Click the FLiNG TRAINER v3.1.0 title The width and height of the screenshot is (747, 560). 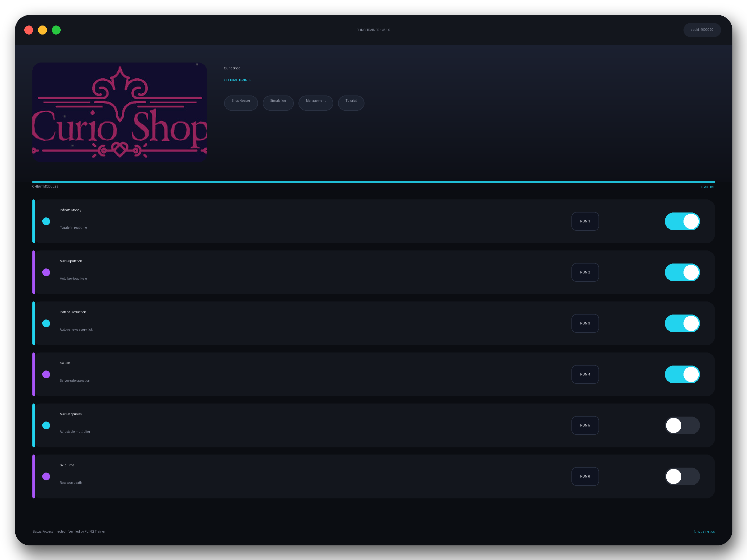373,30
